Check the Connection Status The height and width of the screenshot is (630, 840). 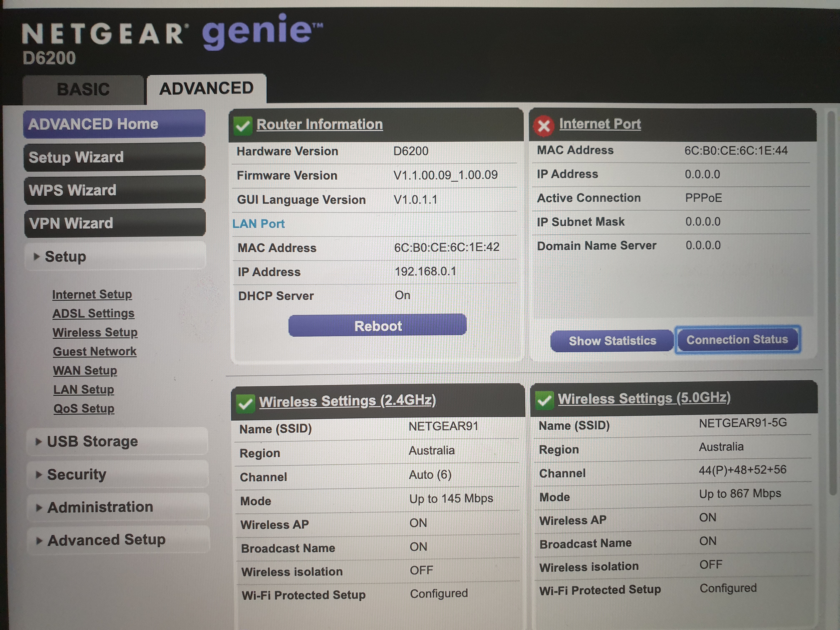click(737, 339)
